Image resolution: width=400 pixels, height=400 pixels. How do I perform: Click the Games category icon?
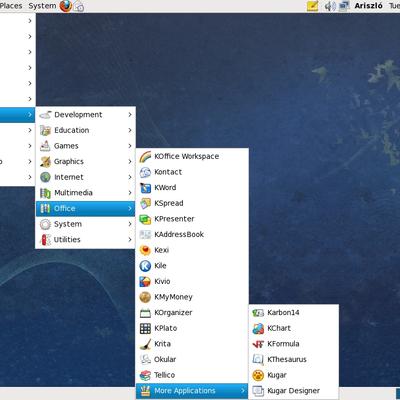[45, 146]
